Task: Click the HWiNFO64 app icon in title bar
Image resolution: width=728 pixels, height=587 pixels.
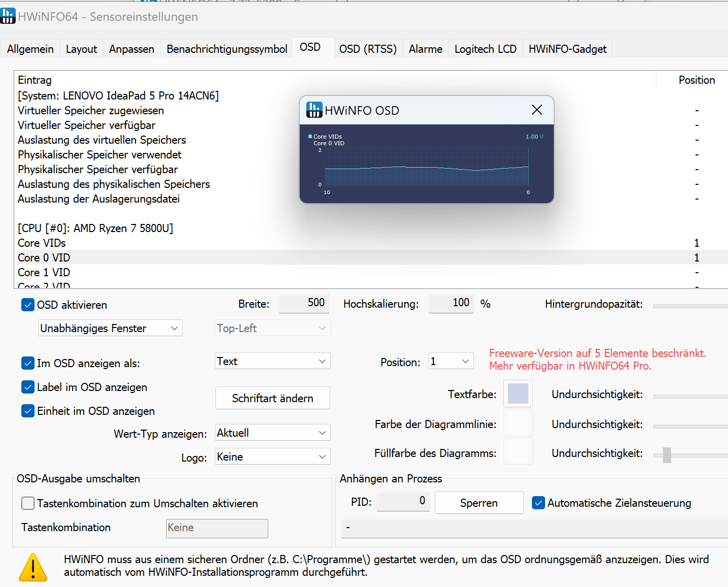Action: coord(8,16)
